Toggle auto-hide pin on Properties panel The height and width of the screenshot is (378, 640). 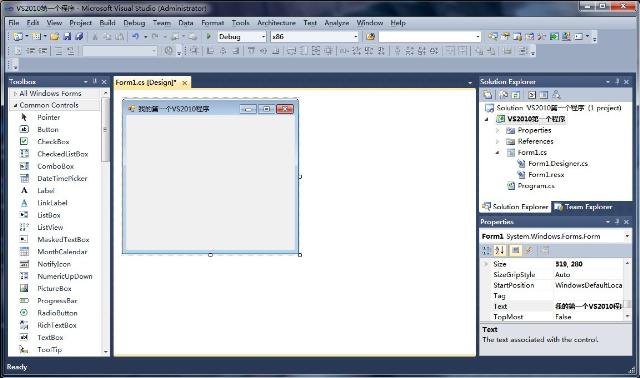(x=617, y=222)
